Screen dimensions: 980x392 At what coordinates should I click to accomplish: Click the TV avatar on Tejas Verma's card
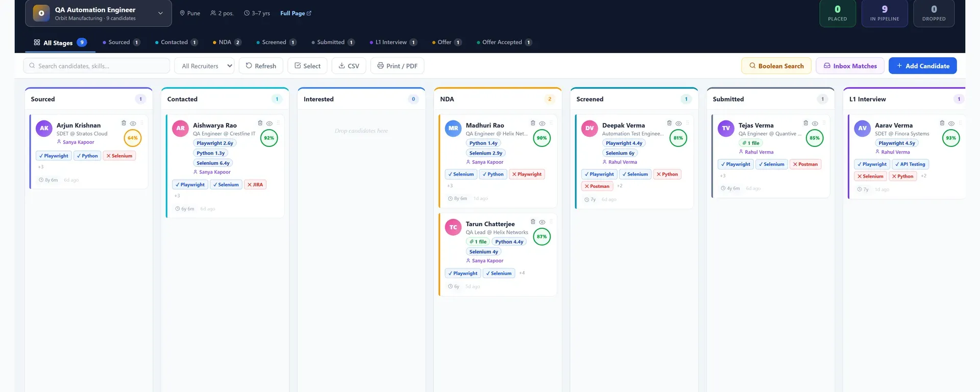click(x=726, y=128)
